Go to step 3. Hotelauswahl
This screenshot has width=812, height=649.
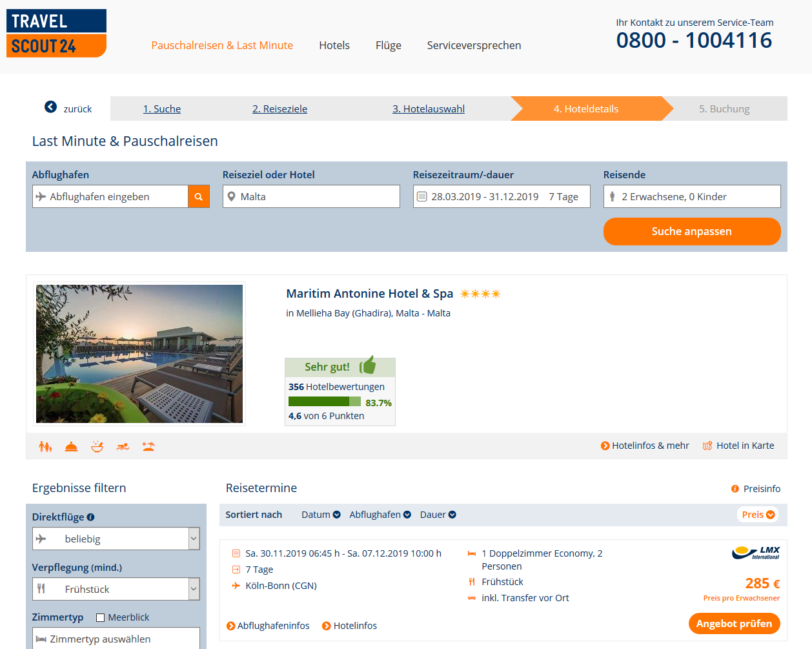click(429, 108)
